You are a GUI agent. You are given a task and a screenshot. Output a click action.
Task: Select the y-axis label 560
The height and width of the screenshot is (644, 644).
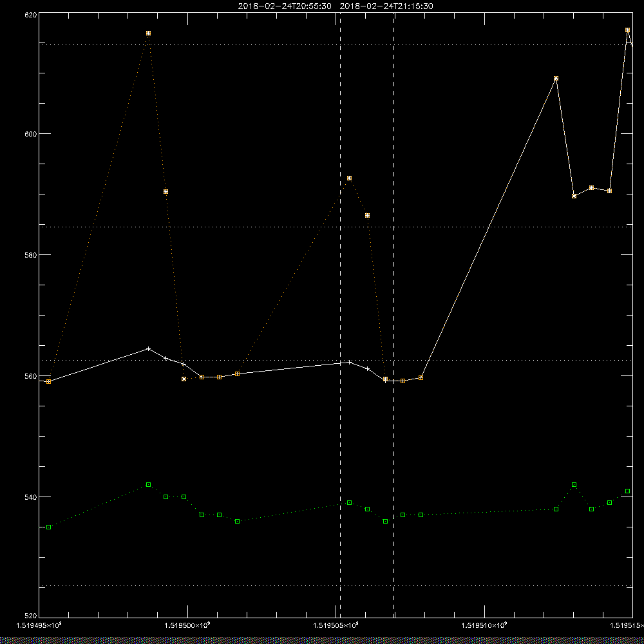pos(31,376)
